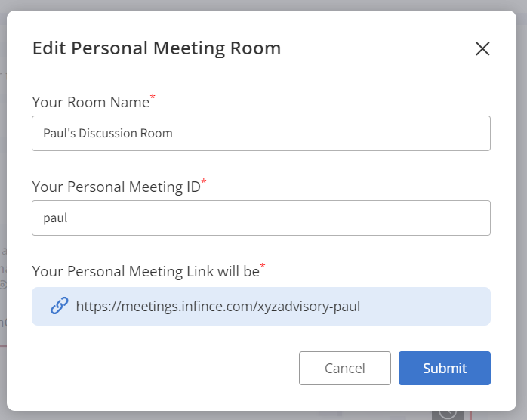Click the chain link icon
This screenshot has height=420, width=527.
(59, 306)
